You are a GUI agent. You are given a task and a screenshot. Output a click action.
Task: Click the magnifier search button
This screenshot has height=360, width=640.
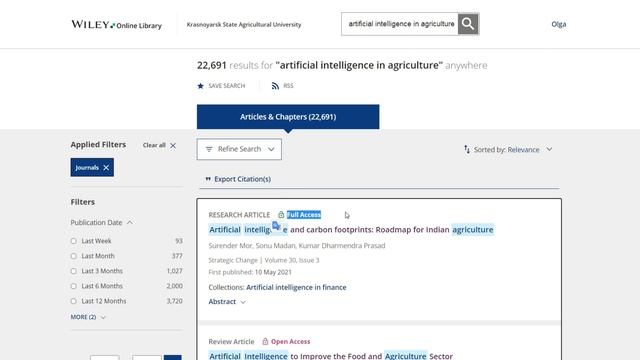(468, 24)
